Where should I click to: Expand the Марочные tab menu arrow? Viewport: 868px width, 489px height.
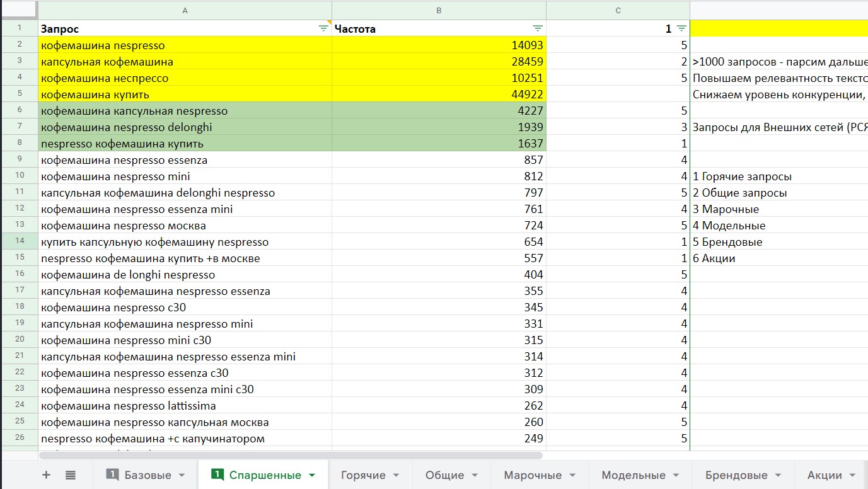pyautogui.click(x=573, y=475)
